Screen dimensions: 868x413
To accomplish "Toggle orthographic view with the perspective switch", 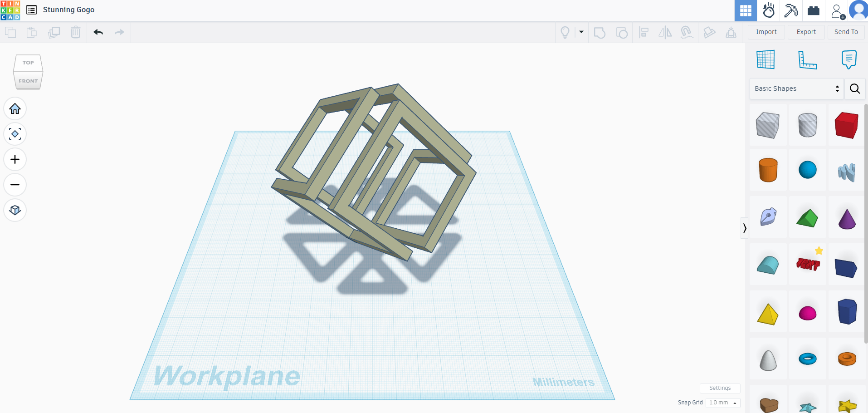I will pos(15,210).
